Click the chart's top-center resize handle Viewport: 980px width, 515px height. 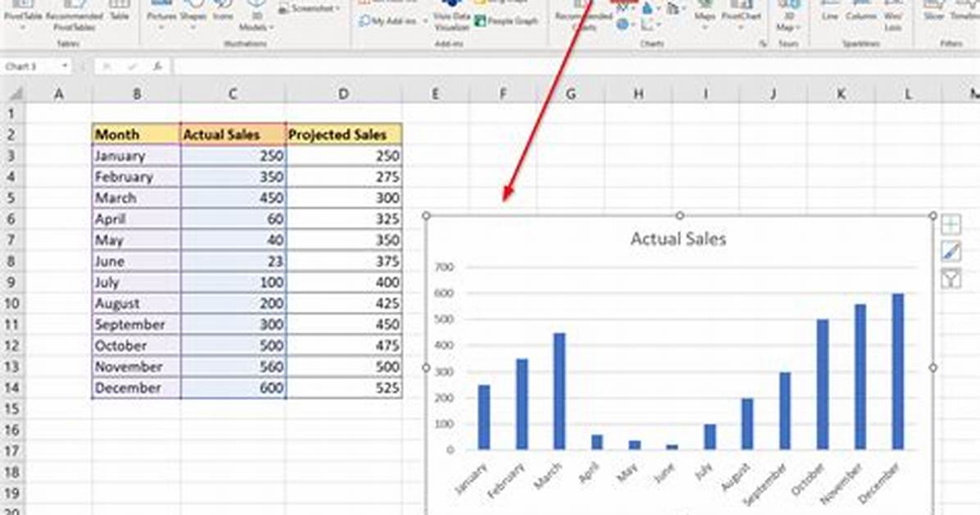point(679,215)
